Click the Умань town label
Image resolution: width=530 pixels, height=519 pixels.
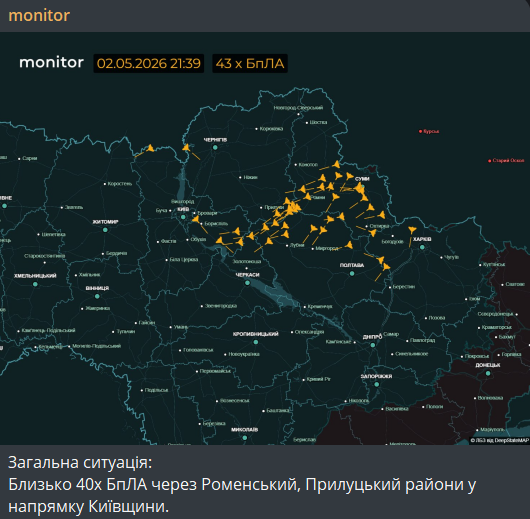(x=181, y=327)
